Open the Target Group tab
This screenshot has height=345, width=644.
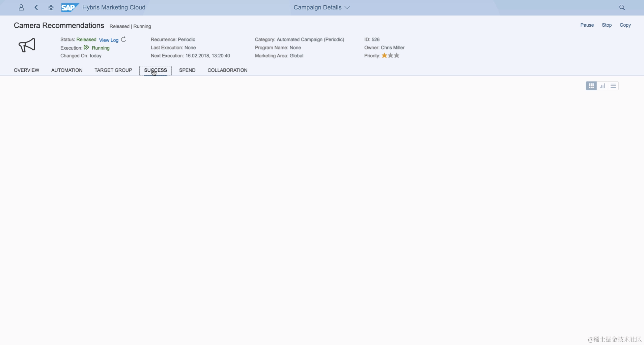113,70
